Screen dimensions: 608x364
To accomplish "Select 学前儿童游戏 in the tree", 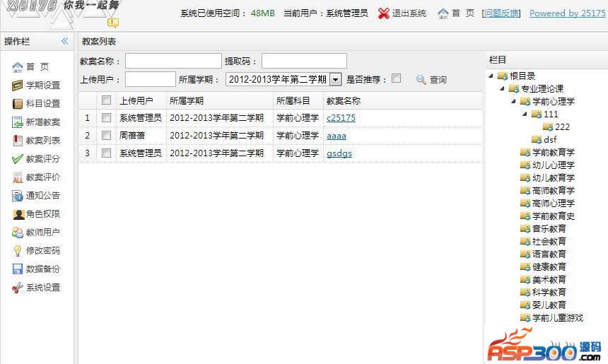I will tap(558, 318).
